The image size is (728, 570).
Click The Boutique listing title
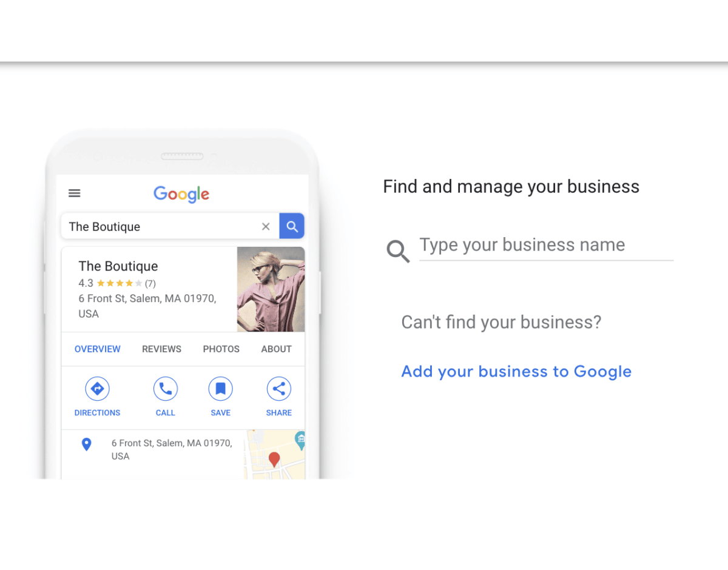tap(118, 266)
